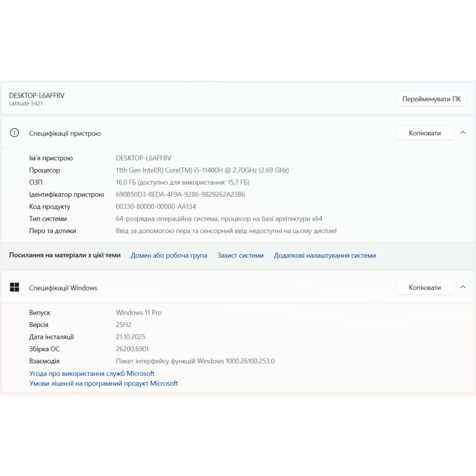Open Угода про використання служб Microsoft
Screen dimensions: 476x476
[92, 374]
